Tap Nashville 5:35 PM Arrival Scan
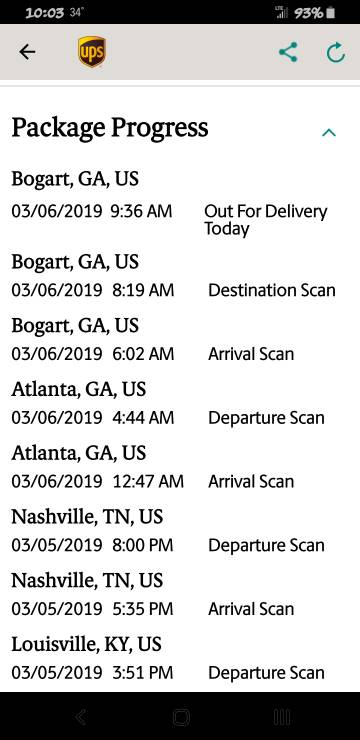 tap(180, 594)
